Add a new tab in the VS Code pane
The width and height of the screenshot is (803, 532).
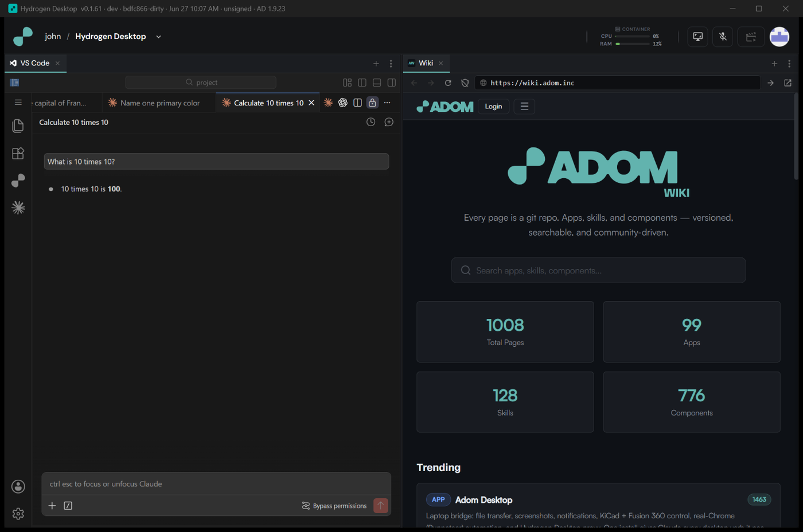pos(376,64)
